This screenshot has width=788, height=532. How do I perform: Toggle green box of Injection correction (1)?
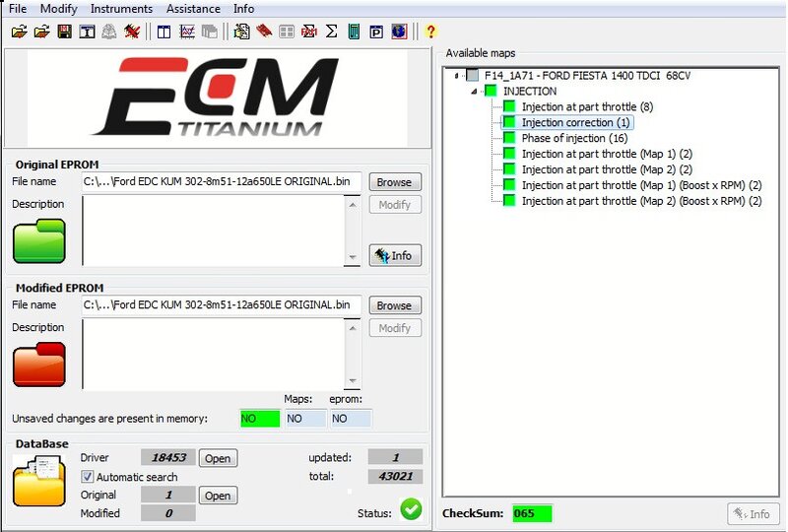509,122
